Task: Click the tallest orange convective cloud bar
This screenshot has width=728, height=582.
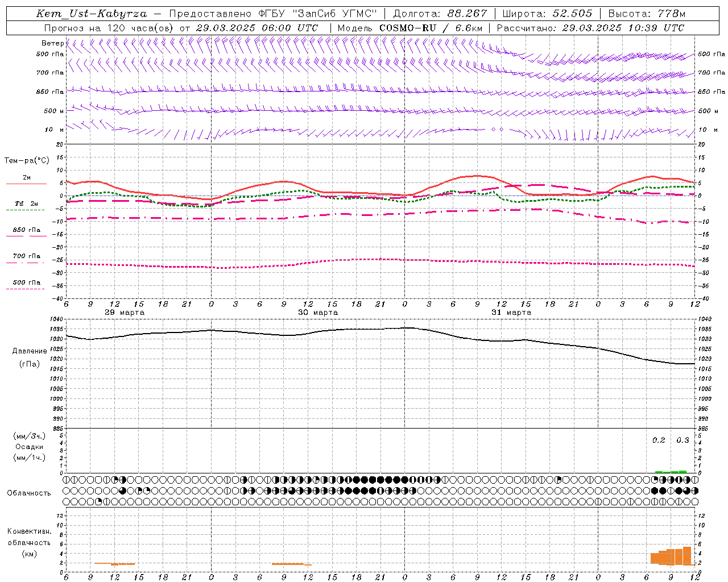Action: click(x=686, y=555)
